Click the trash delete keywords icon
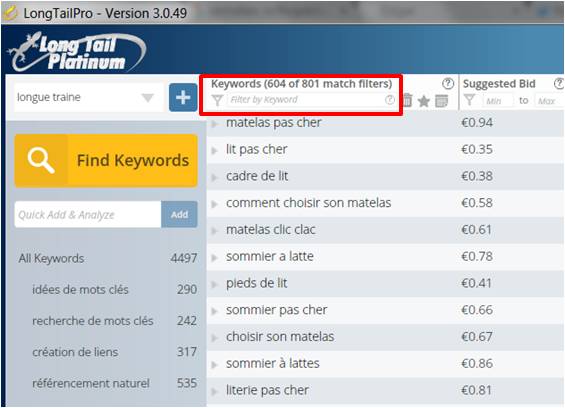Screen dimensions: 565x408 (408, 101)
